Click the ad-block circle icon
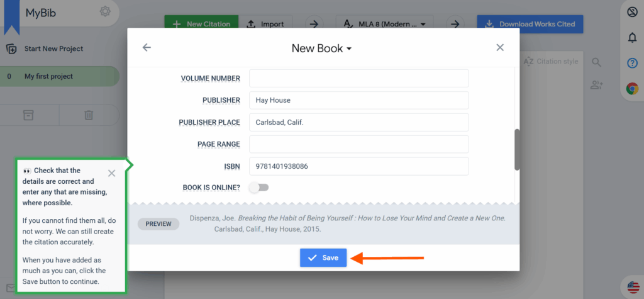The width and height of the screenshot is (644, 299). (633, 13)
